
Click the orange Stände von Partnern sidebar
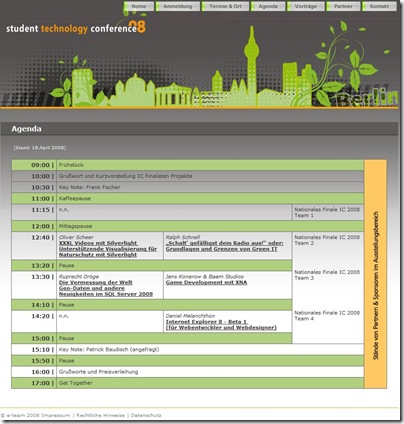(x=376, y=274)
